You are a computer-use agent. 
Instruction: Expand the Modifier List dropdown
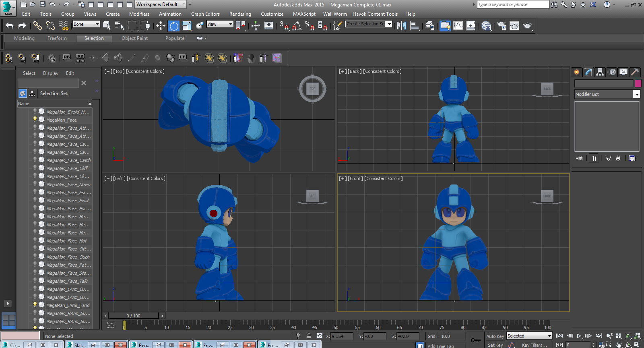coord(636,94)
